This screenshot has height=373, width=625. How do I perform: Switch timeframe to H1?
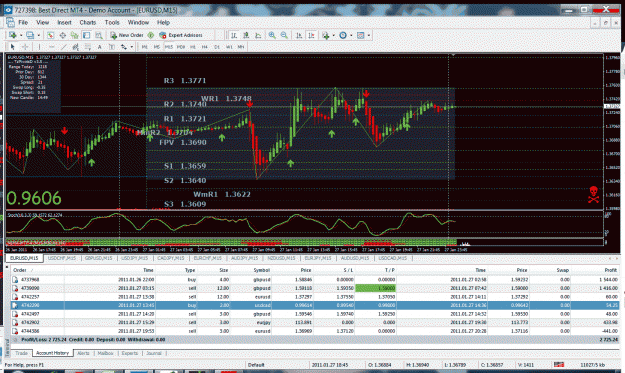pyautogui.click(x=193, y=47)
